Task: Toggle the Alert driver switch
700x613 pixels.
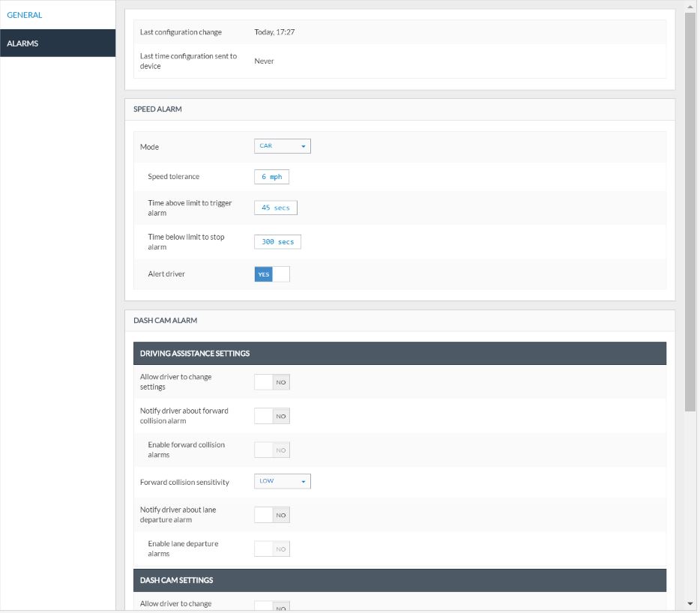Action: coord(272,274)
